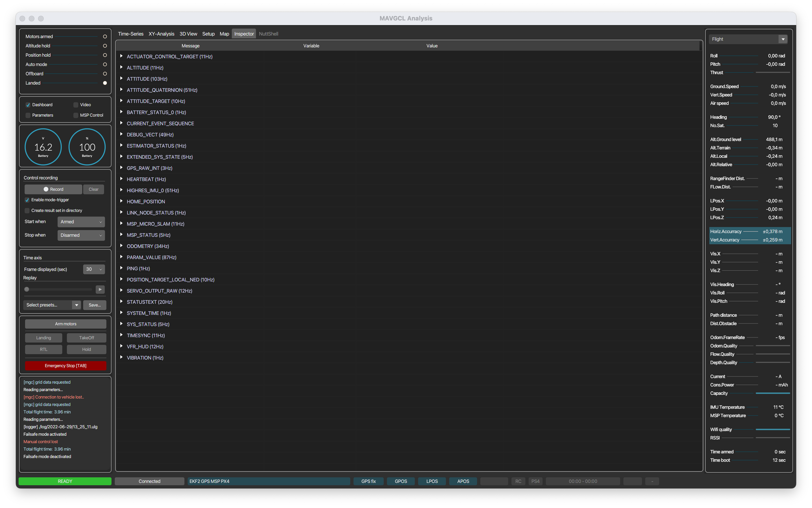Enable the Video checkbox

[76, 105]
